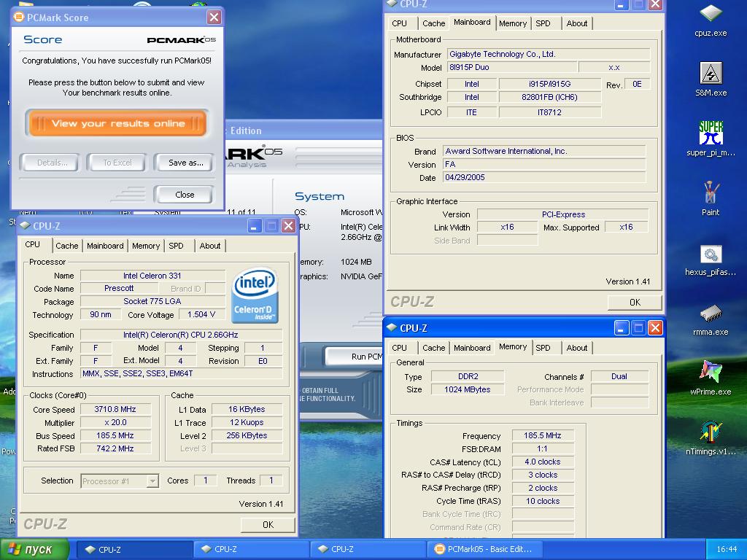Click the Intel Celeron D logo
Screen dimensions: 747x560
[255, 295]
